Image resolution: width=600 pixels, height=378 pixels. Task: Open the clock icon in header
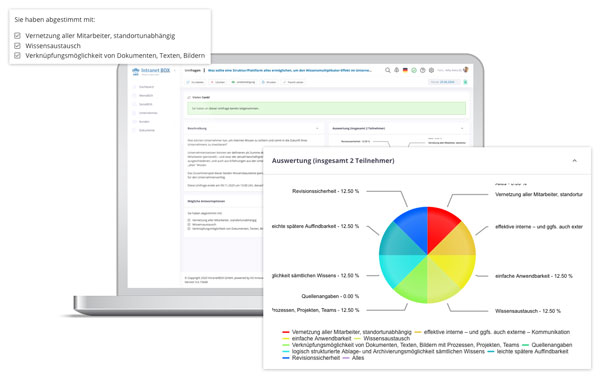click(x=422, y=70)
